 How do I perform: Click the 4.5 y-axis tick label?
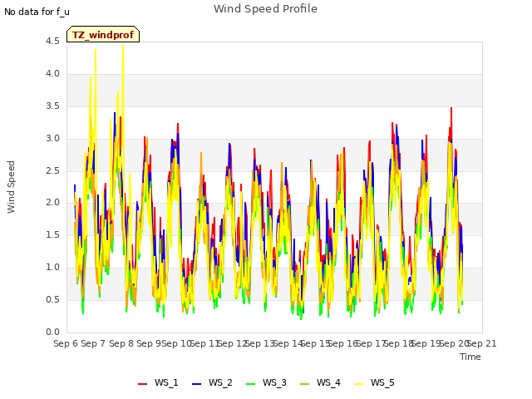(52, 42)
